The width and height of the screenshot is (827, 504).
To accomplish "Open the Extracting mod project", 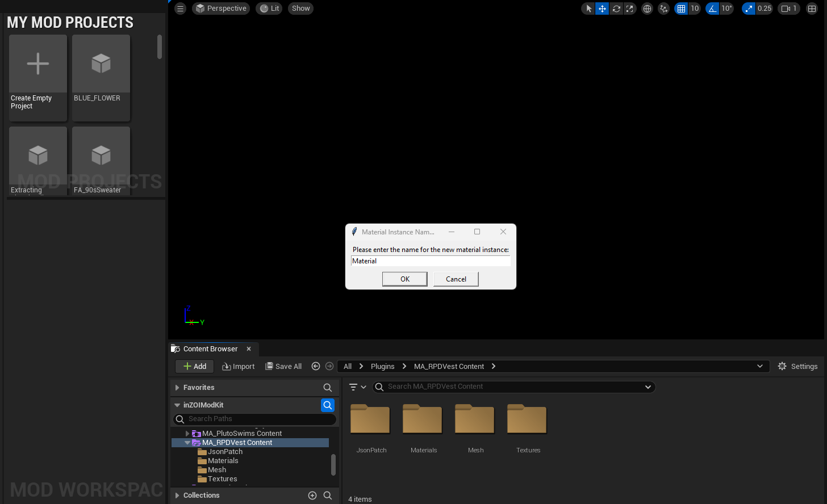I will point(38,161).
